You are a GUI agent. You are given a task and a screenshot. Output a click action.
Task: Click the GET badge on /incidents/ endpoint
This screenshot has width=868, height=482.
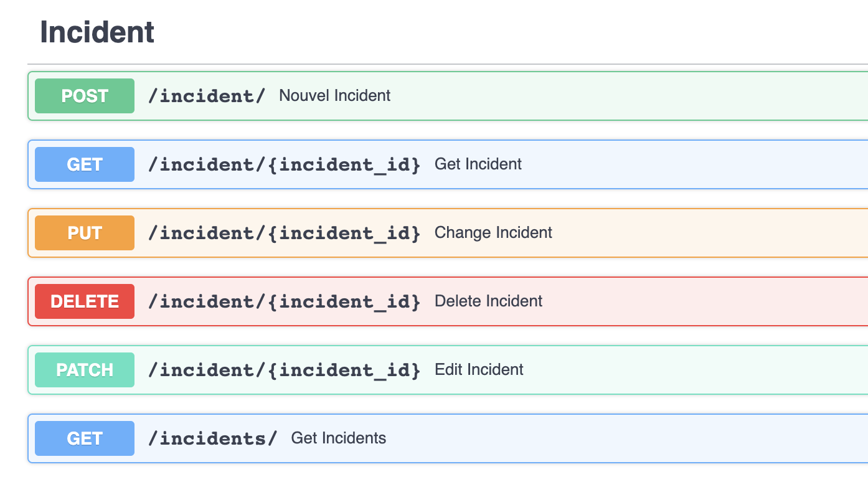coord(84,438)
